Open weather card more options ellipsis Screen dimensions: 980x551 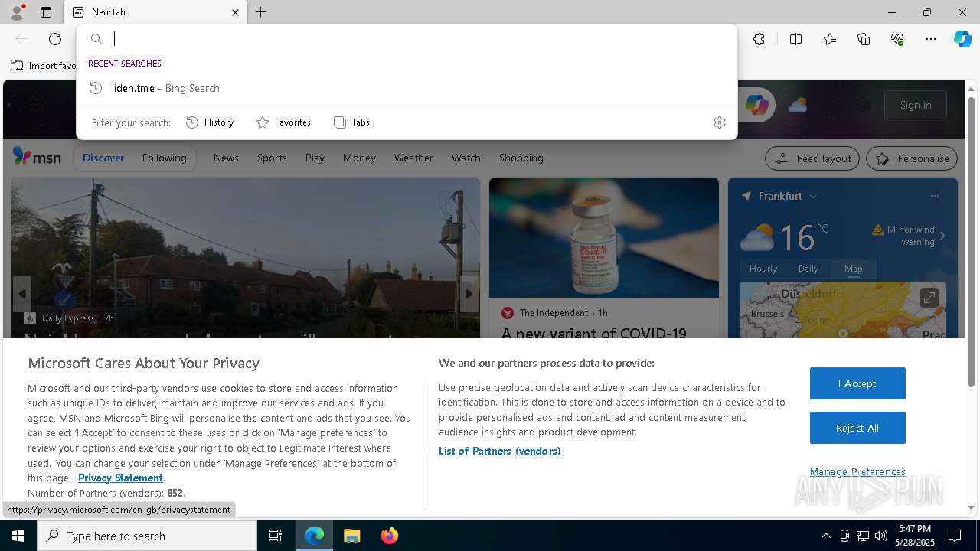pos(934,196)
